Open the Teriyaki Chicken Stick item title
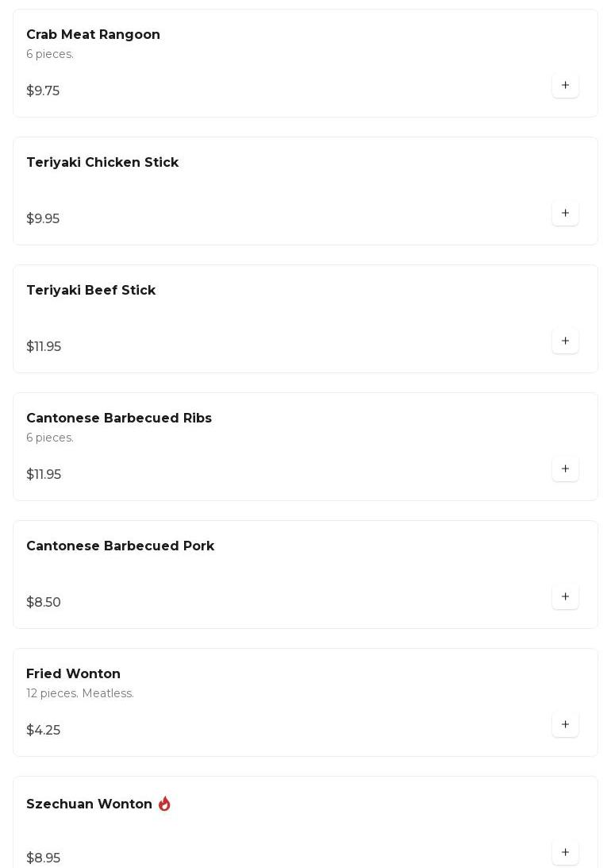 pos(102,163)
